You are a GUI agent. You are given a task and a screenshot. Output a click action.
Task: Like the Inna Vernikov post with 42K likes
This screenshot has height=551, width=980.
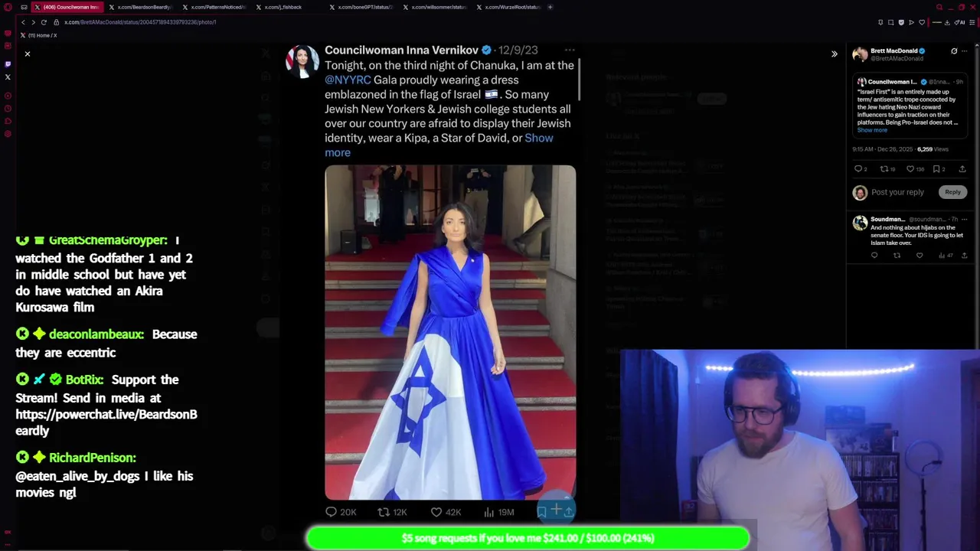tap(446, 512)
